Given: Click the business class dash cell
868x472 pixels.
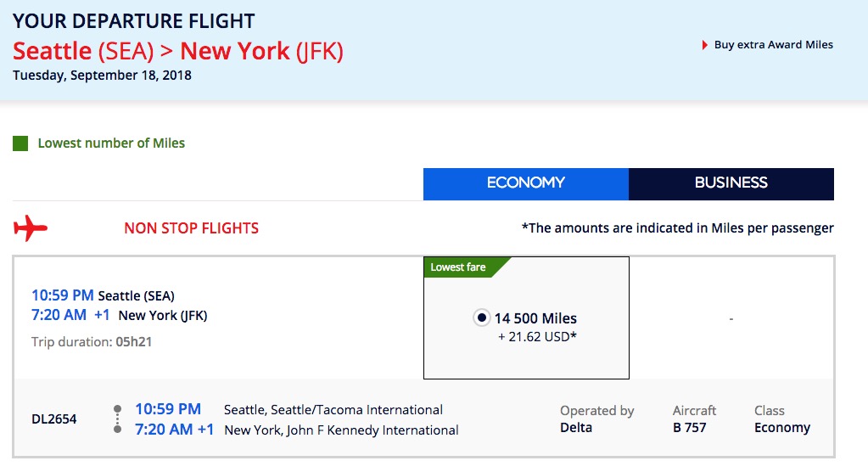Looking at the screenshot, I should point(731,318).
